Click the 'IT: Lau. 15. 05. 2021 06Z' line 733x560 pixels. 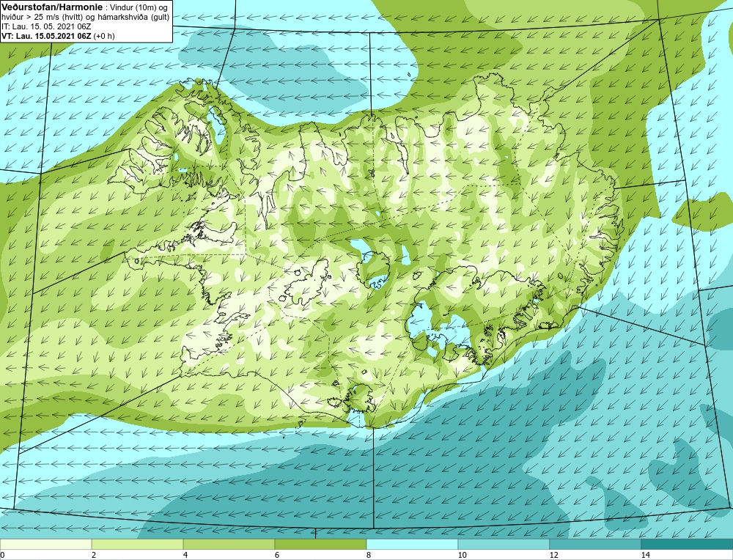[46, 26]
